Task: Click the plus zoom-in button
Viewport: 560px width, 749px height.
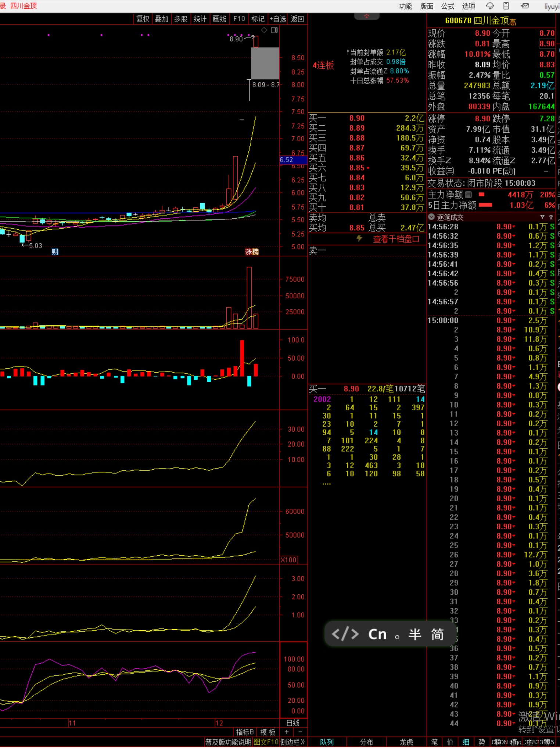Action: click(x=287, y=732)
